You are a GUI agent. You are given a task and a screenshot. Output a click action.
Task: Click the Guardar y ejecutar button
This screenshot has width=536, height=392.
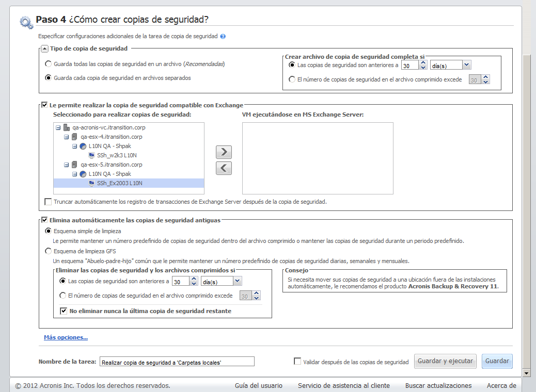coord(445,361)
